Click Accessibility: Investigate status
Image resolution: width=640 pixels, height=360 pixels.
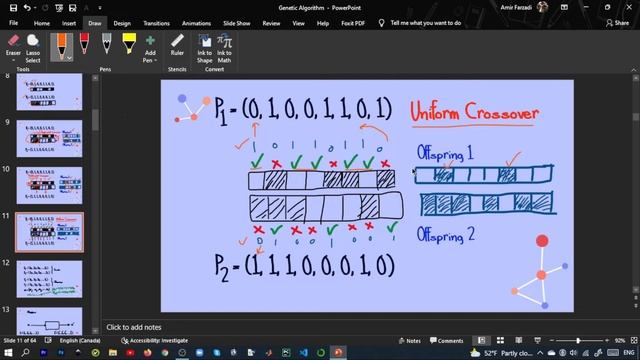(x=155, y=340)
